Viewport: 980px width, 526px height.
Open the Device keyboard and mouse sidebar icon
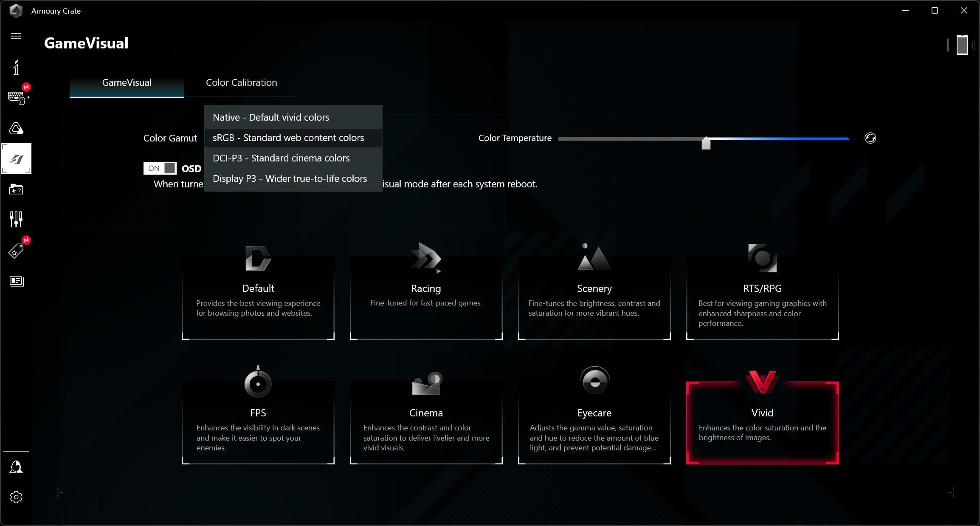pos(17,98)
